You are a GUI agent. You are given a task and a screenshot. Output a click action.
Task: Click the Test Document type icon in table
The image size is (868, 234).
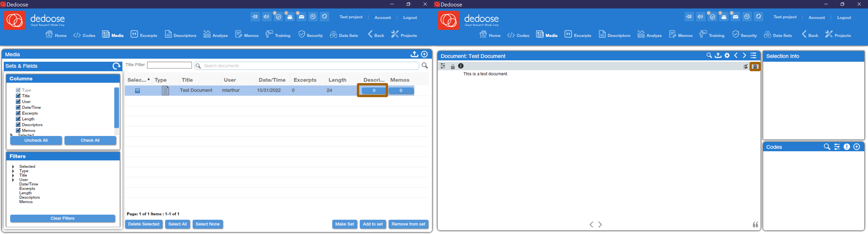tap(165, 90)
